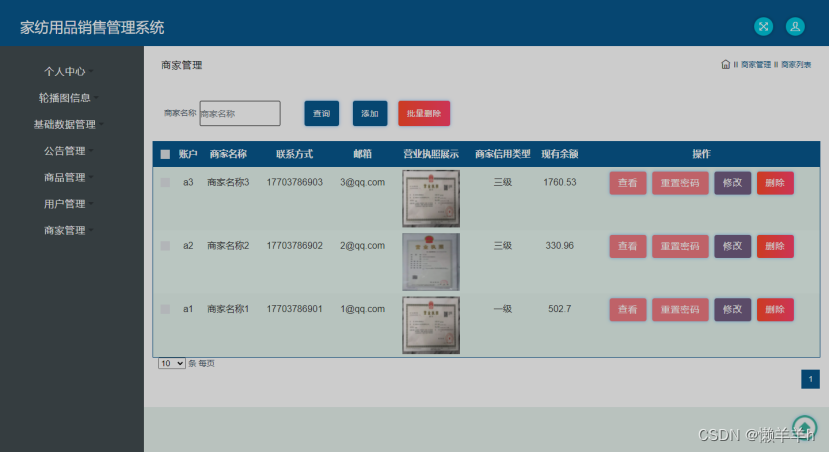830x453 pixels.
Task: Click the 账户 column header
Action: [x=188, y=154]
